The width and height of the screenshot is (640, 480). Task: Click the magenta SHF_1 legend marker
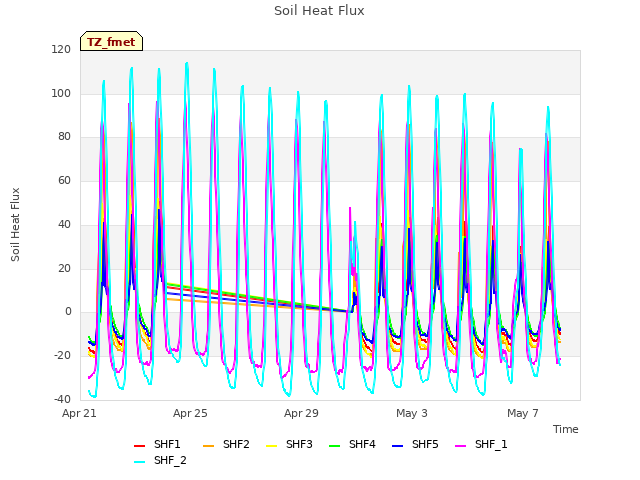tap(460, 446)
